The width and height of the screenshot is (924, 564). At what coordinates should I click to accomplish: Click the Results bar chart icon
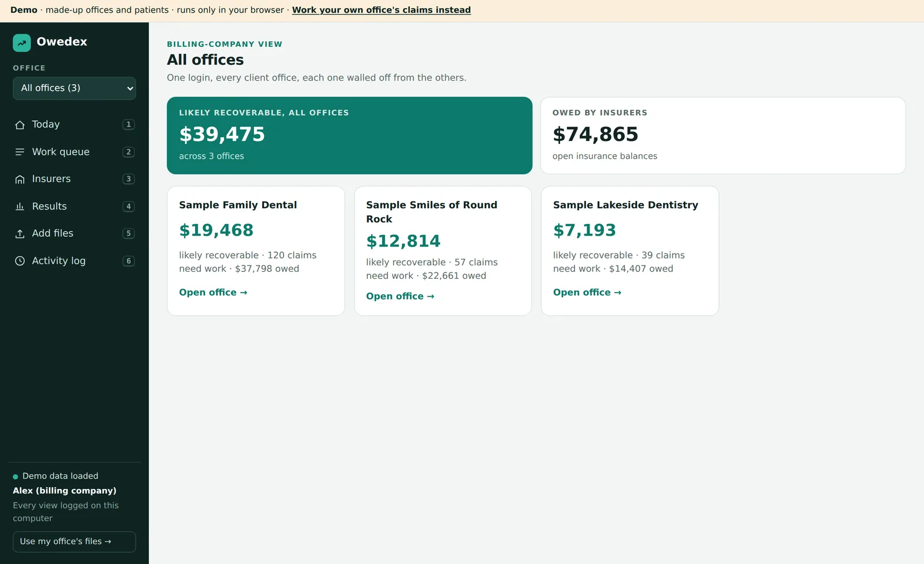pyautogui.click(x=20, y=207)
